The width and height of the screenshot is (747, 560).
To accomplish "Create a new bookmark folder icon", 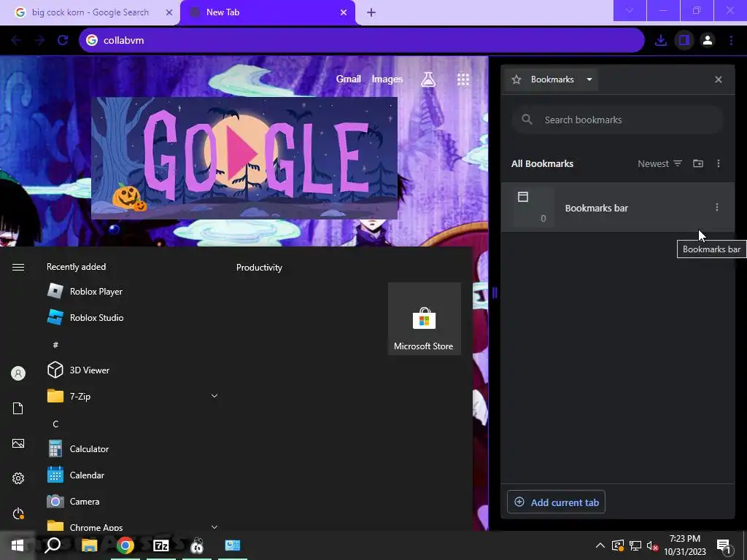I will coord(698,163).
